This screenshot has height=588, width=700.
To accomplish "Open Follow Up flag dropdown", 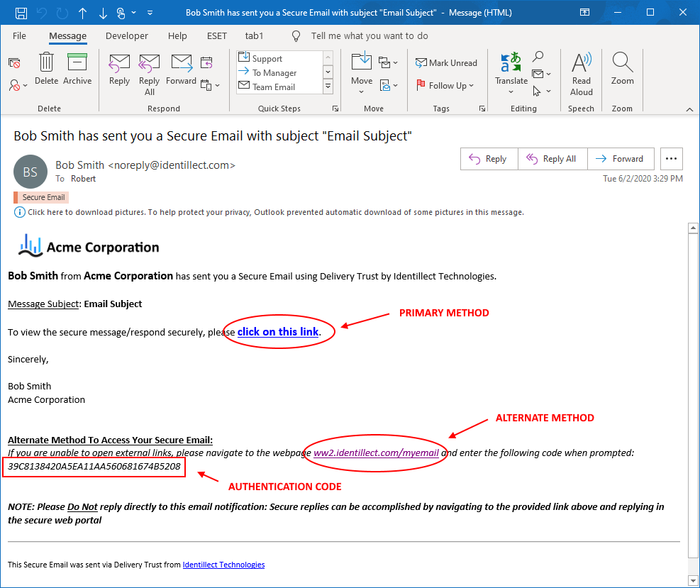I will [x=445, y=85].
